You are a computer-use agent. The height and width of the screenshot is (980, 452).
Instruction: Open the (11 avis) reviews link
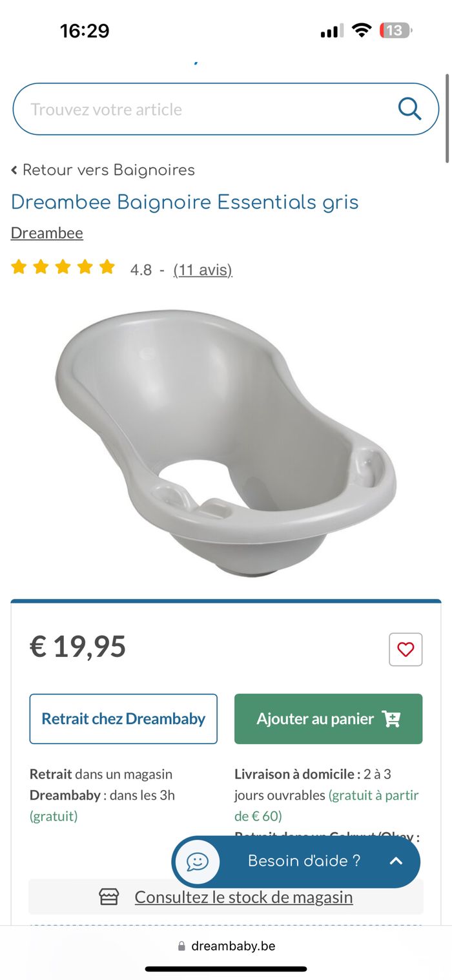[x=203, y=269]
